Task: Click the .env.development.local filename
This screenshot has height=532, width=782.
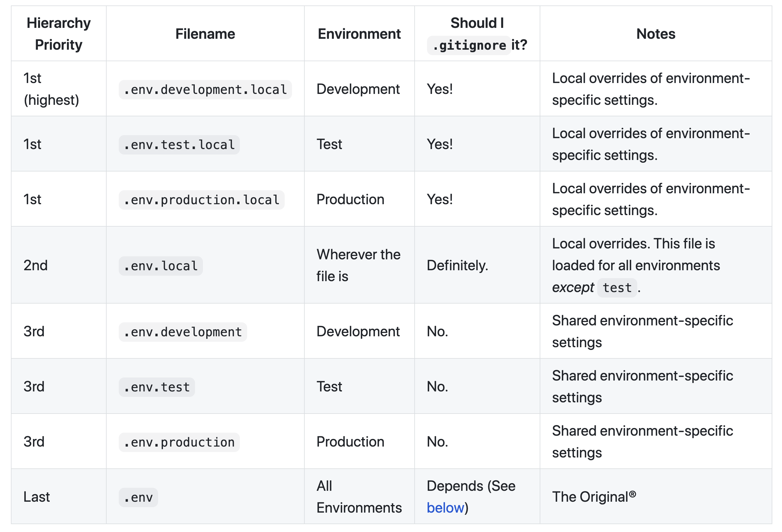Action: coord(205,89)
